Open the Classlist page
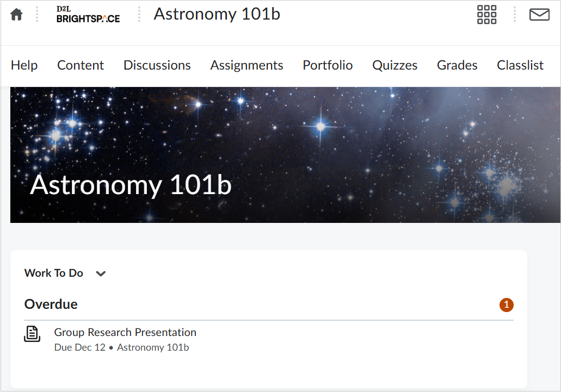 pyautogui.click(x=520, y=65)
